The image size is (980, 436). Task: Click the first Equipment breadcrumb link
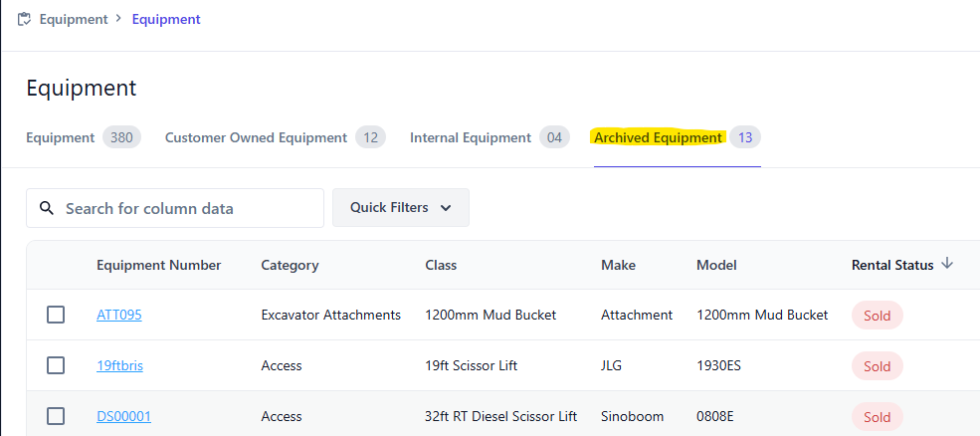pos(74,19)
